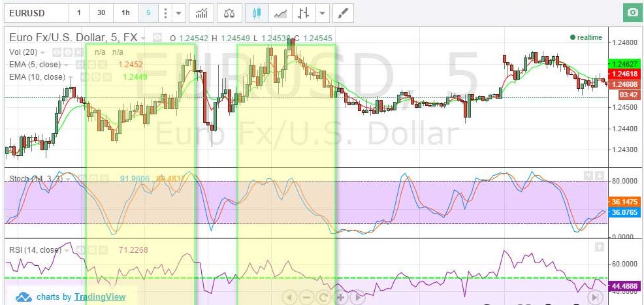Zoom in with the plus button
This screenshot has height=305, width=644.
340,298
